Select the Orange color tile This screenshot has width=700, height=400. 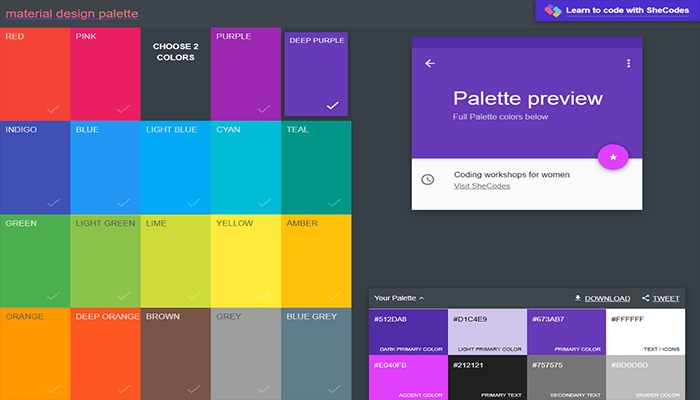click(35, 354)
